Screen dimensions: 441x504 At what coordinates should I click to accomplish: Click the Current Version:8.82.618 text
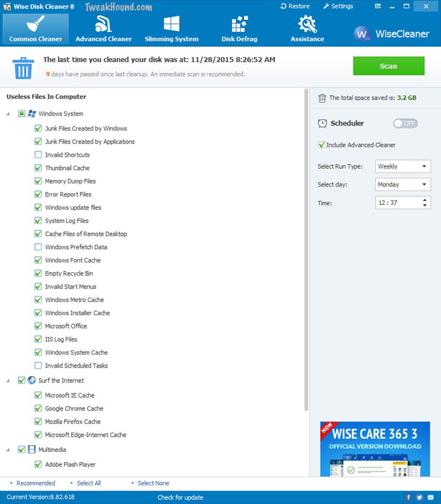pos(41,497)
